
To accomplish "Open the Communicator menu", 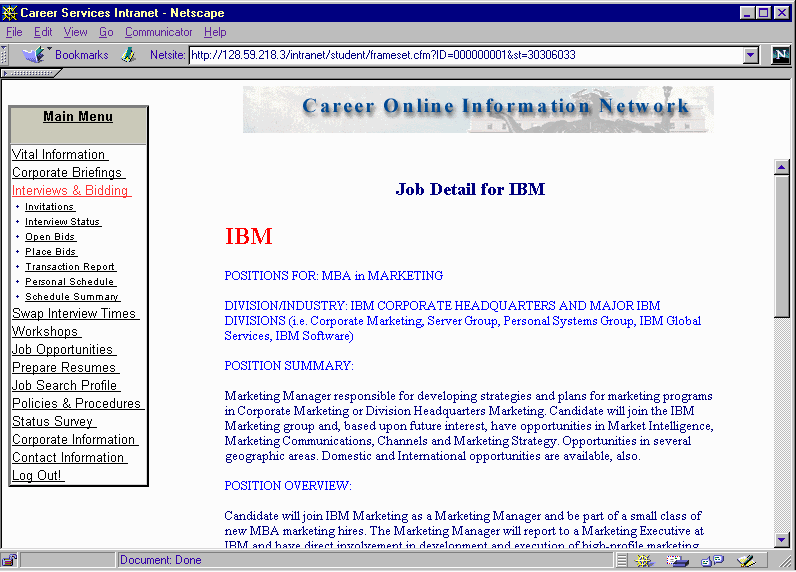I will click(x=158, y=32).
